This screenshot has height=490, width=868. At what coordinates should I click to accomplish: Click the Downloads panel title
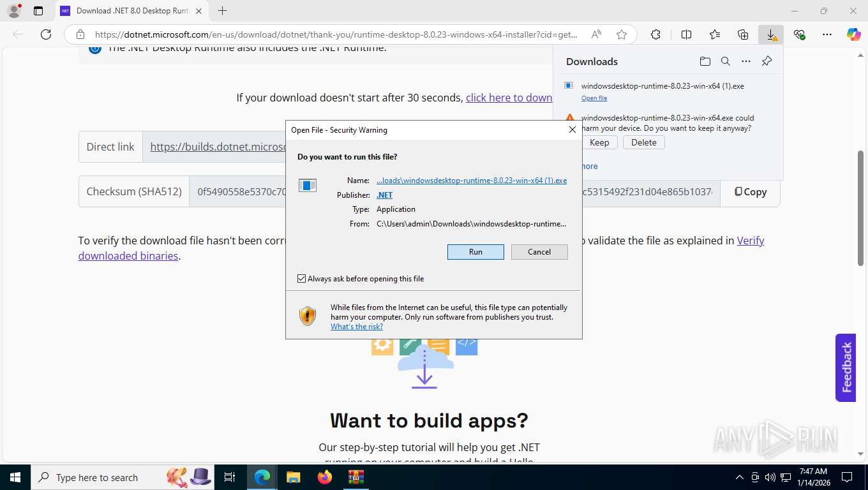(592, 61)
